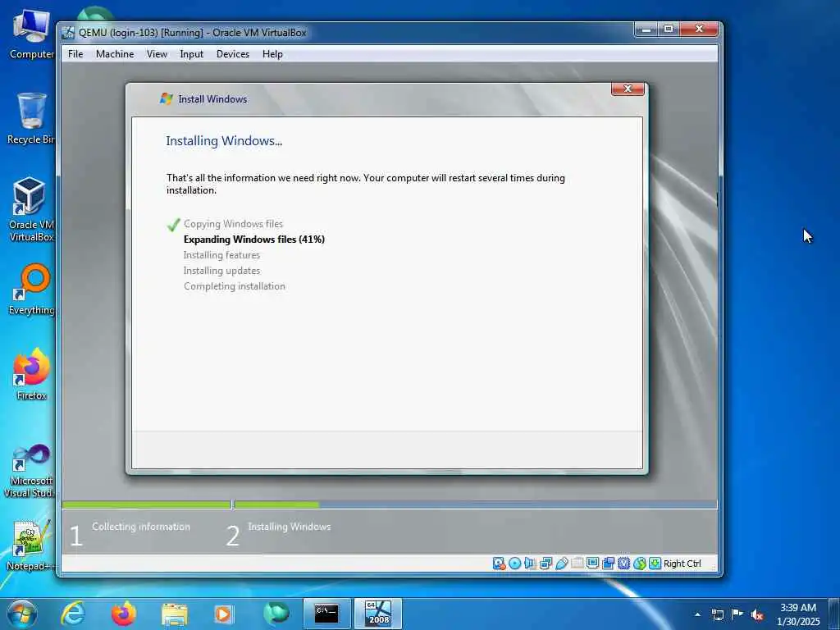The width and height of the screenshot is (840, 630).
Task: Open the Machine menu
Action: coord(115,54)
